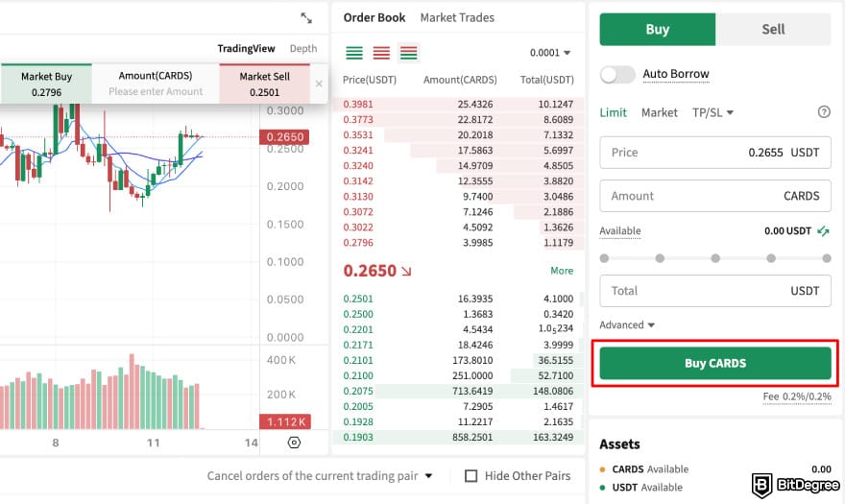Click Market Sell at 0.2501
Image resolution: width=845 pixels, height=504 pixels.
coord(265,84)
